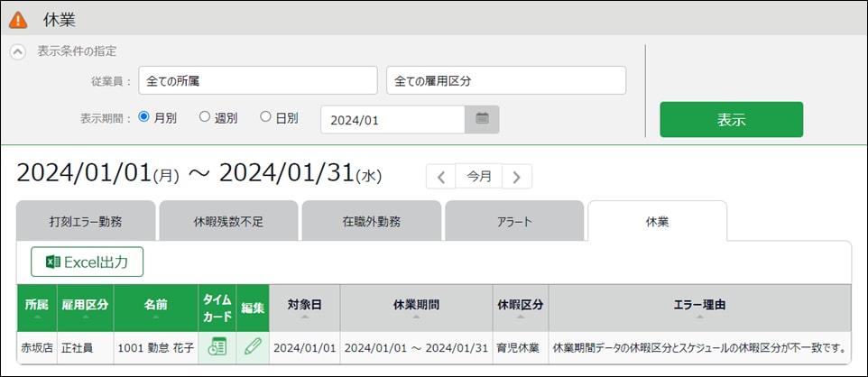The height and width of the screenshot is (377, 868).
Task: Open the 全ての所属 dropdown
Action: tap(258, 80)
